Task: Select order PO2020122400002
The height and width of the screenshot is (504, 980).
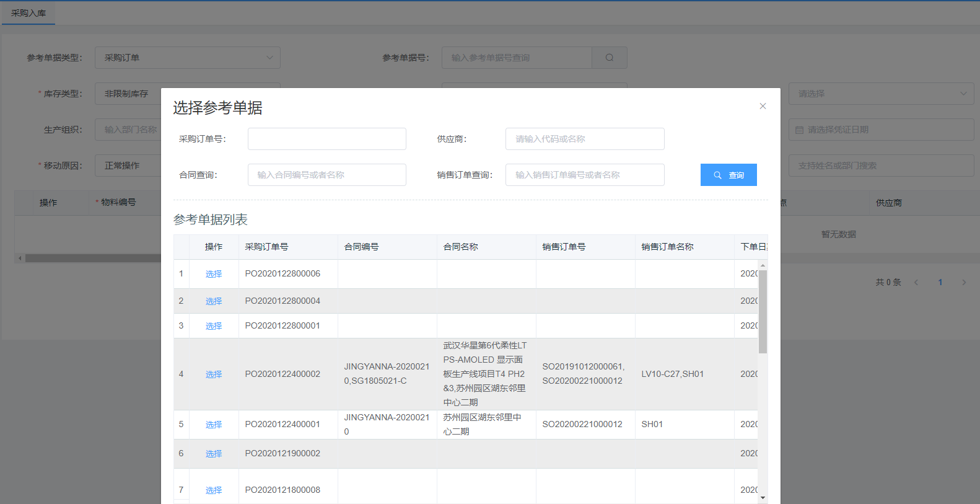Action: click(214, 374)
